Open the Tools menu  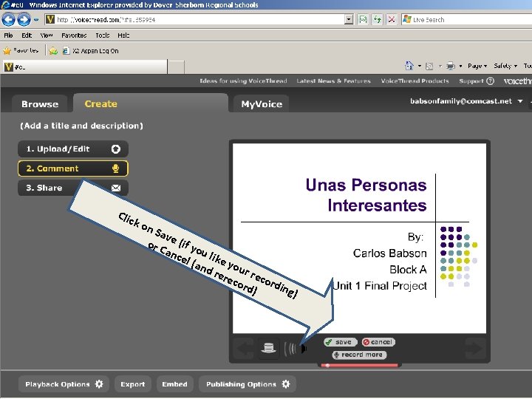coord(103,35)
